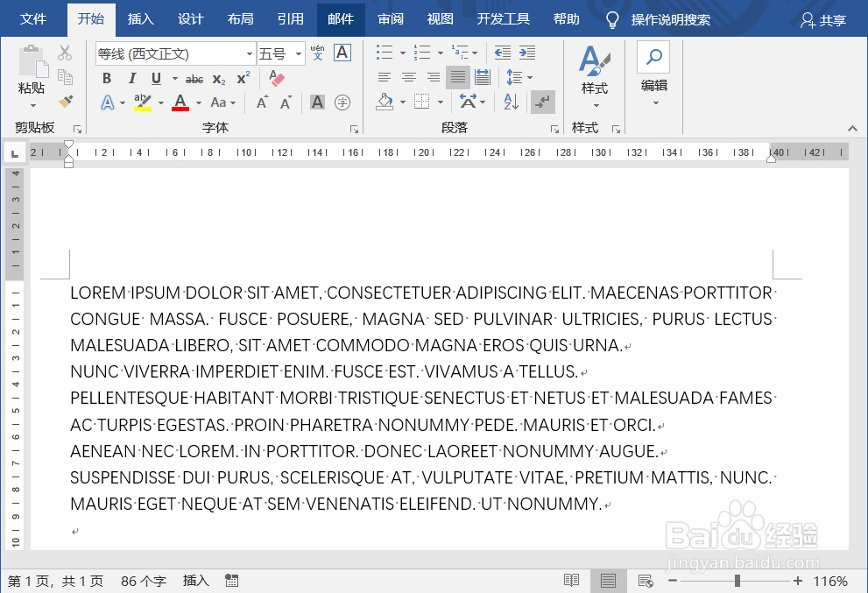Switch to Web Layout view
The height and width of the screenshot is (593, 868).
pyautogui.click(x=646, y=580)
